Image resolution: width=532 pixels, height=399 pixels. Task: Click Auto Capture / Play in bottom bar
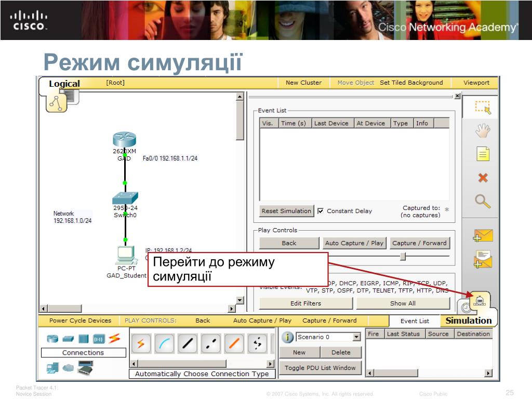262,321
